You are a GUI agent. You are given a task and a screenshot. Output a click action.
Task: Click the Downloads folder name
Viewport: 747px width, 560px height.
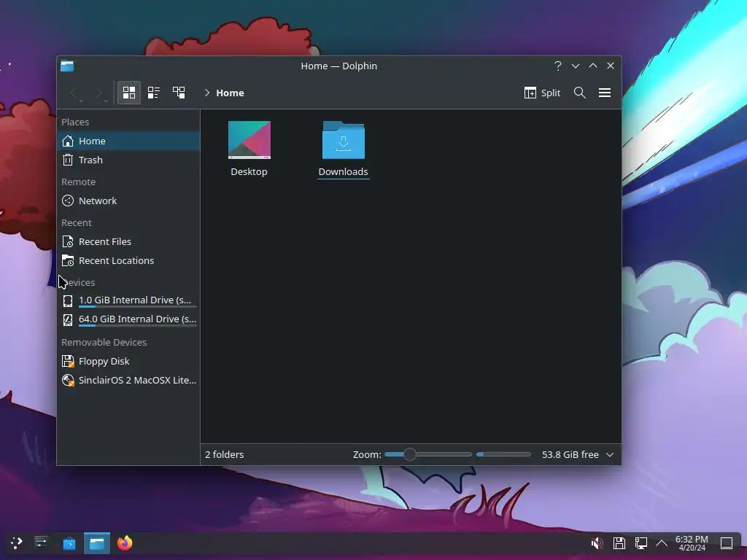click(x=343, y=172)
